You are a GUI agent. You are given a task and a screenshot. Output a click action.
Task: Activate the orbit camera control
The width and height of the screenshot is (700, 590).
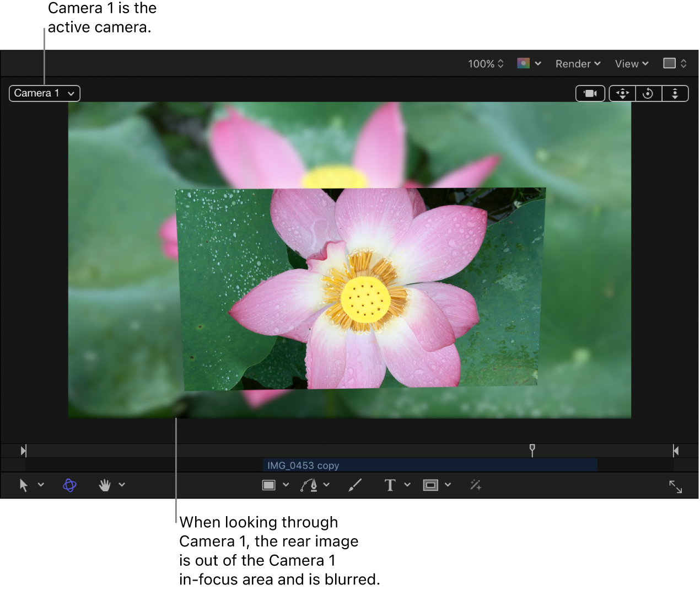click(648, 93)
